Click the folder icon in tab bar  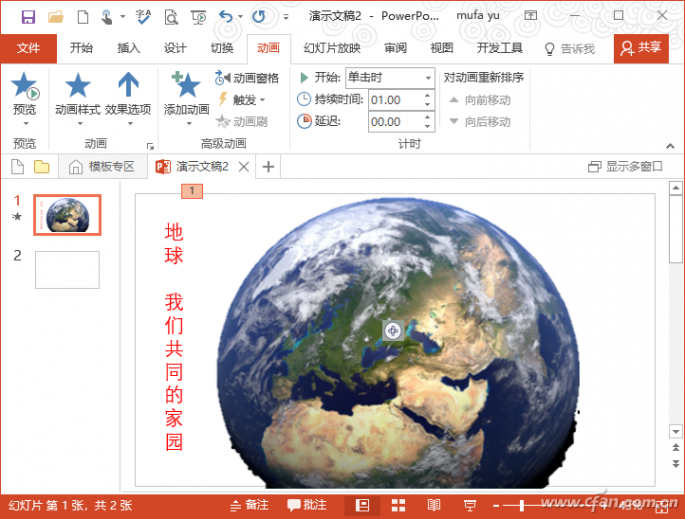click(x=42, y=166)
